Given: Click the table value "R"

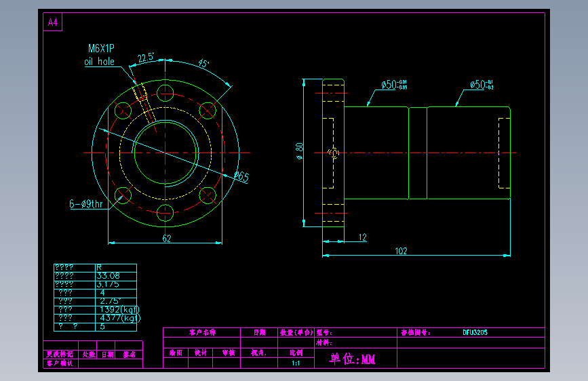Looking at the screenshot, I should point(99,267).
